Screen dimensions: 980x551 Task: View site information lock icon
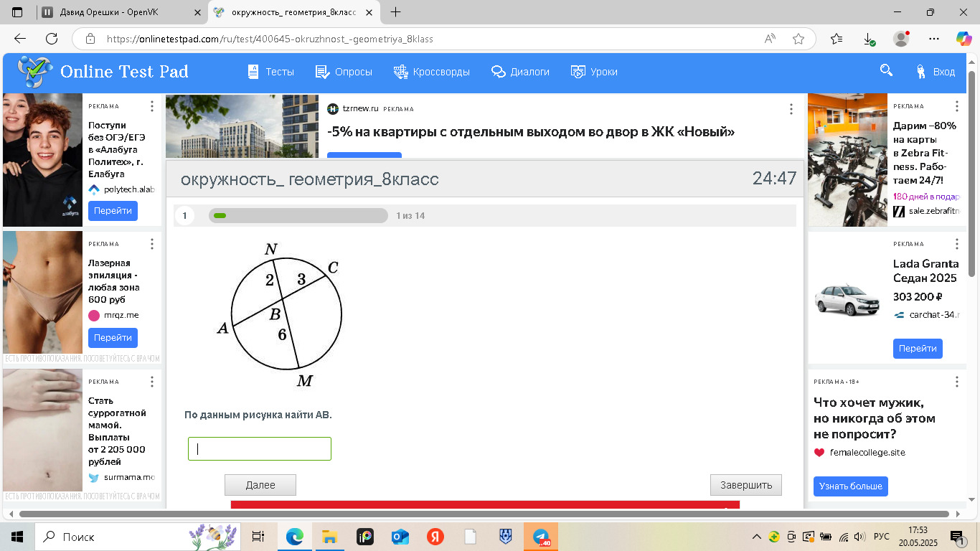coord(90,39)
